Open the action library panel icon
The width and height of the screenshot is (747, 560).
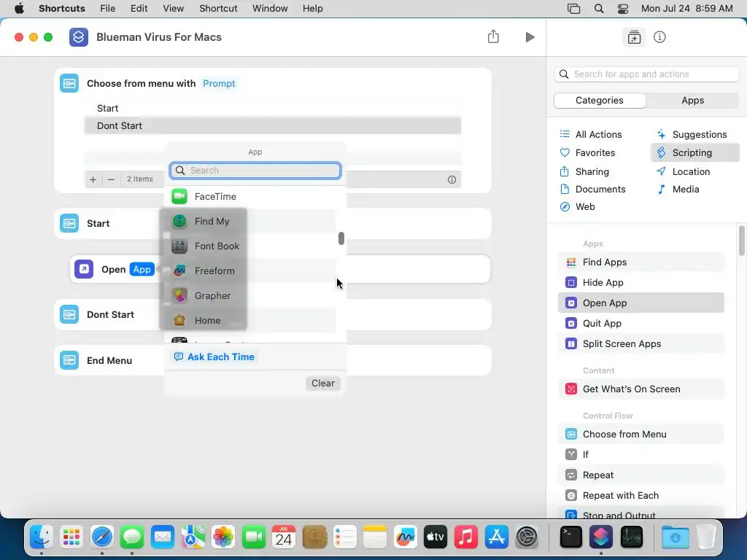click(634, 37)
